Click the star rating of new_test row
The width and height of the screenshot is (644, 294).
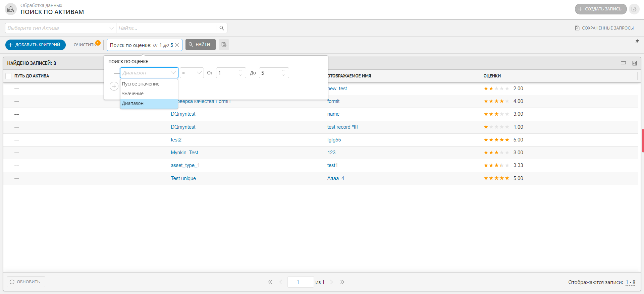pos(496,89)
